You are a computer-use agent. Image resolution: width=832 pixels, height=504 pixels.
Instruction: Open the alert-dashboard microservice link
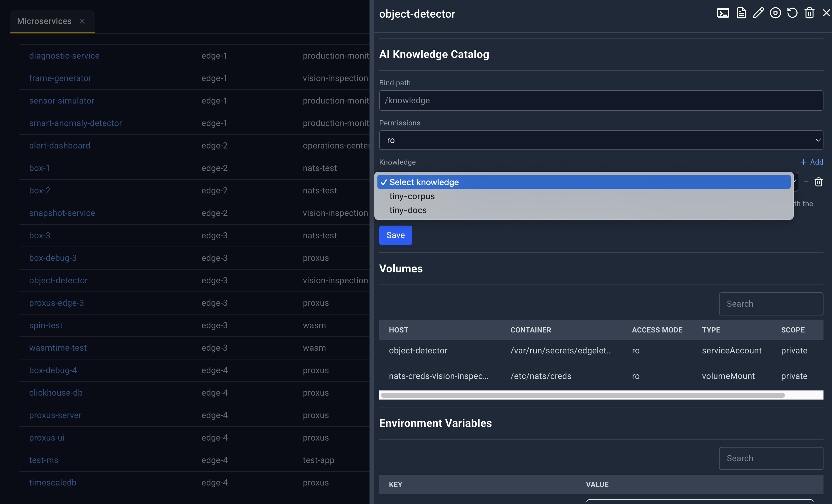(60, 145)
